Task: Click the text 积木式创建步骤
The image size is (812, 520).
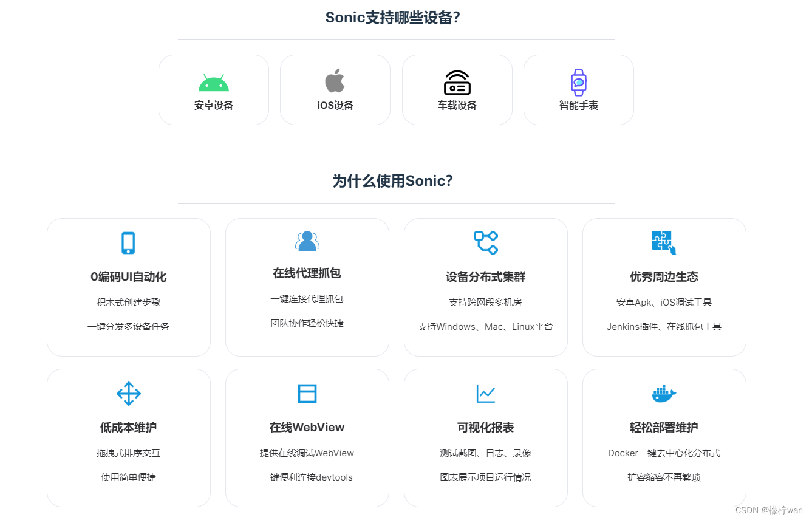Action: [x=129, y=303]
